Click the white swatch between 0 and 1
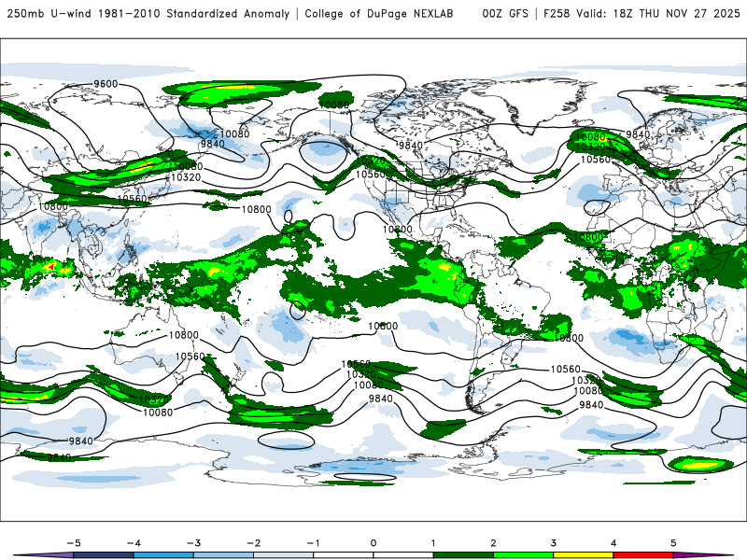The height and width of the screenshot is (560, 747). pos(403,555)
